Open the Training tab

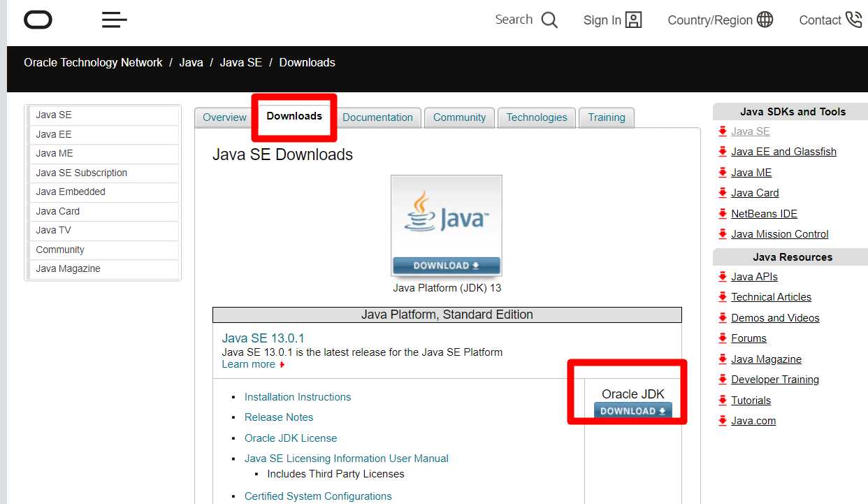click(607, 117)
